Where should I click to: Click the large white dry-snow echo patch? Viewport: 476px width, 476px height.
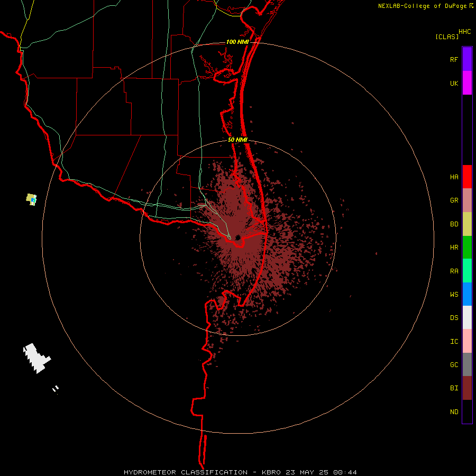(36, 358)
